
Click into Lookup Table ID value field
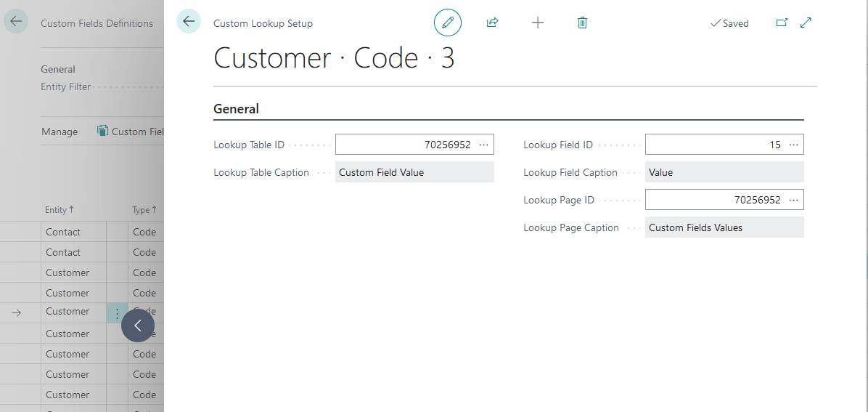click(404, 145)
